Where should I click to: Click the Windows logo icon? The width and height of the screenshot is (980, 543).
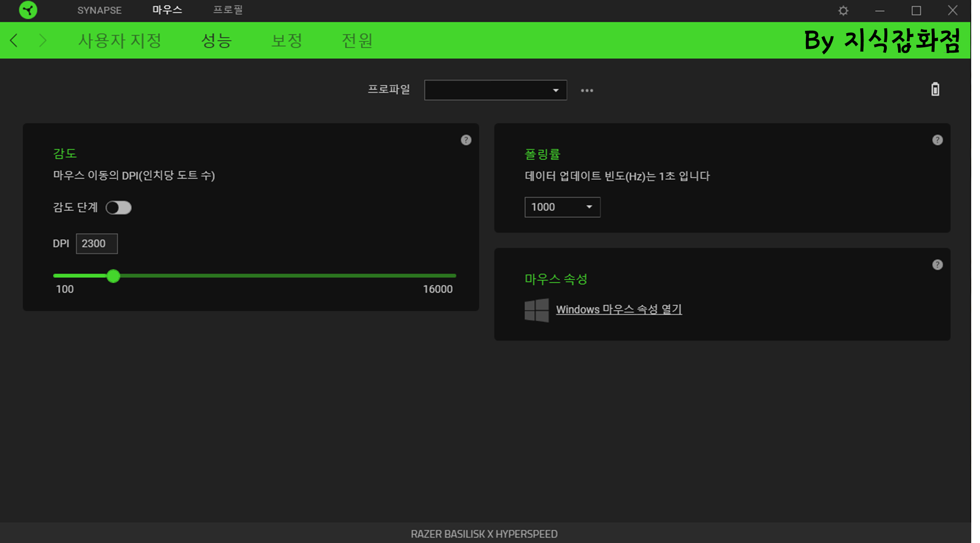536,310
